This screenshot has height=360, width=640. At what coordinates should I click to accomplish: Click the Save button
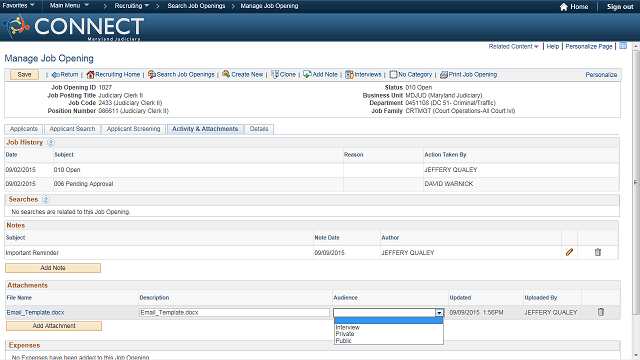point(24,75)
